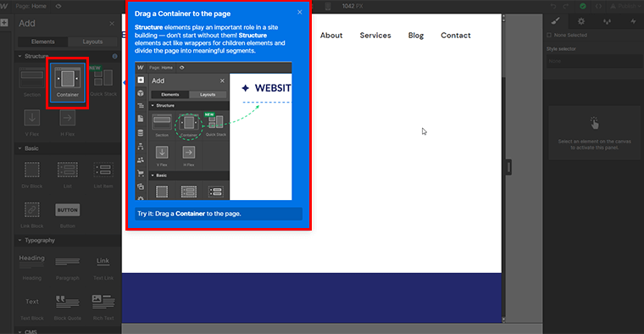
Task: Select the Container element in Add panel
Action: pos(68,82)
